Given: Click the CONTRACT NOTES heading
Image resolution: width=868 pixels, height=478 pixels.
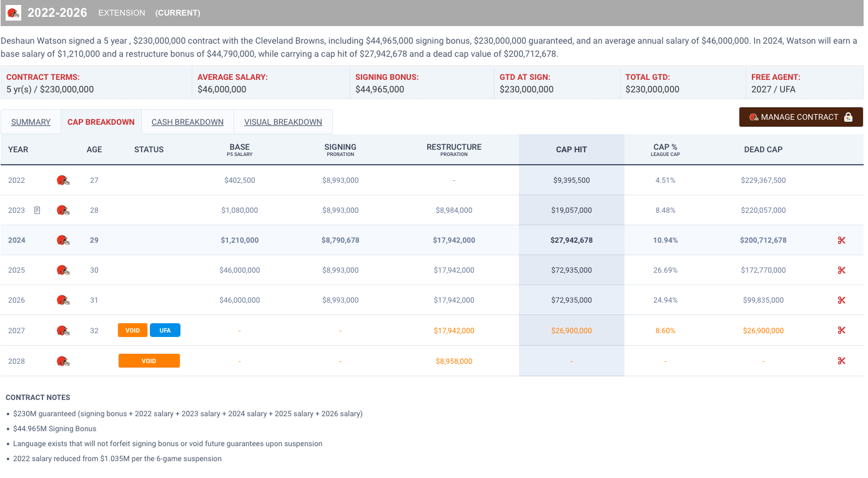Looking at the screenshot, I should point(38,398).
